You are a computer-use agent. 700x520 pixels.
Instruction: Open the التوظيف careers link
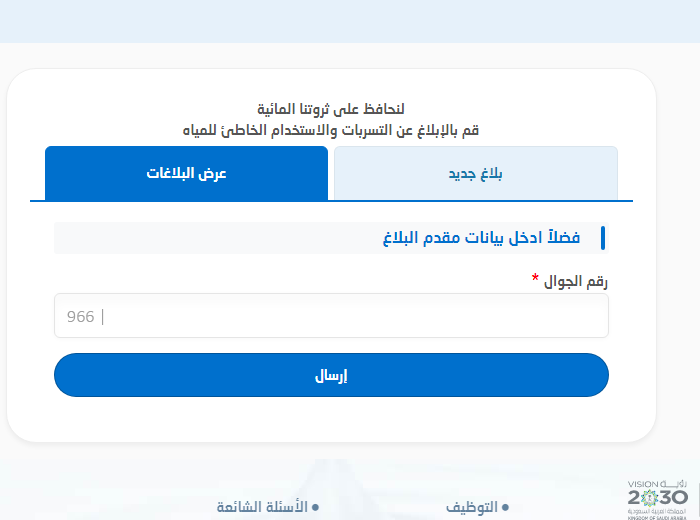point(472,507)
